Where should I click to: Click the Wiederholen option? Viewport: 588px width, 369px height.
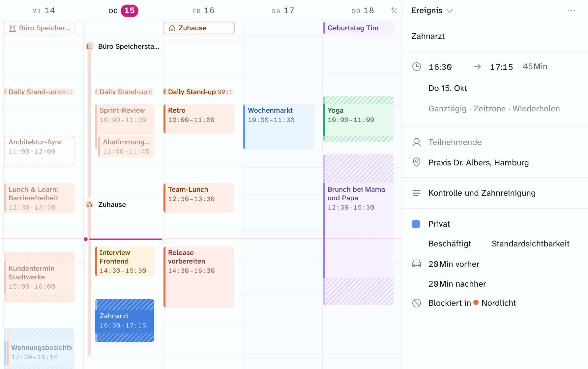[x=536, y=109]
